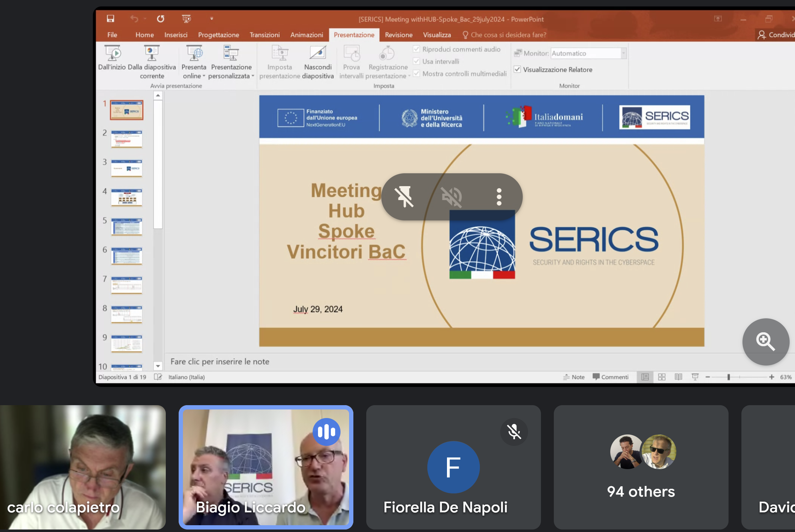Select slide 1 thumbnail
This screenshot has height=532, width=795.
[126, 110]
